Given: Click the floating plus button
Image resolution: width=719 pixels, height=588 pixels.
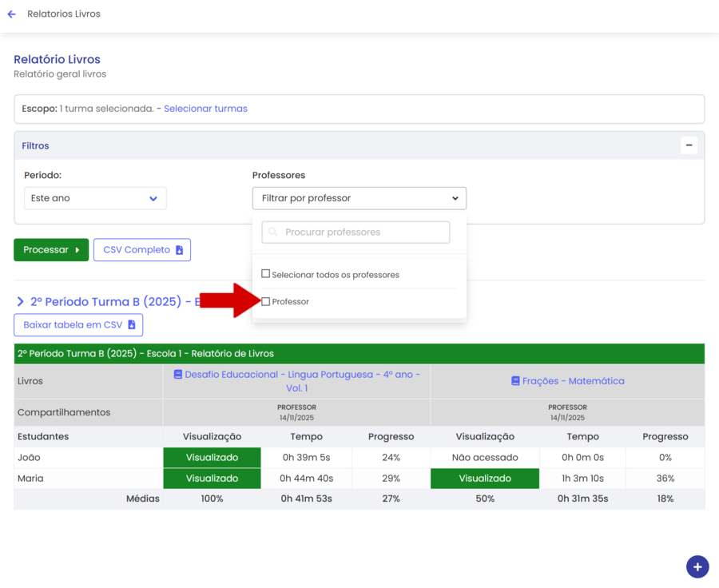Looking at the screenshot, I should (697, 566).
